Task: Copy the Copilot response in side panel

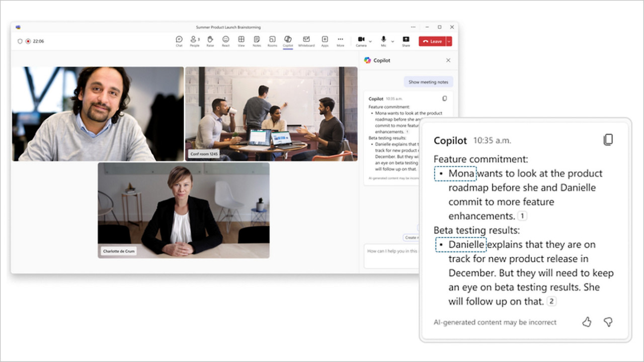Action: click(x=444, y=99)
